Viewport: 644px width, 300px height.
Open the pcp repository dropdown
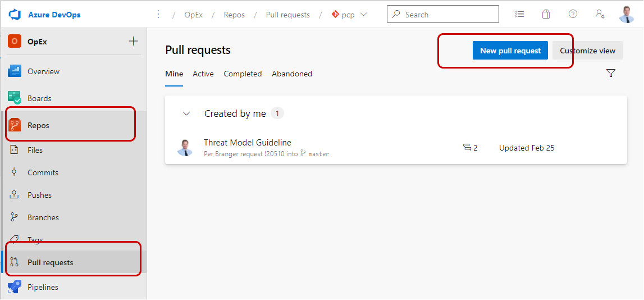point(349,15)
